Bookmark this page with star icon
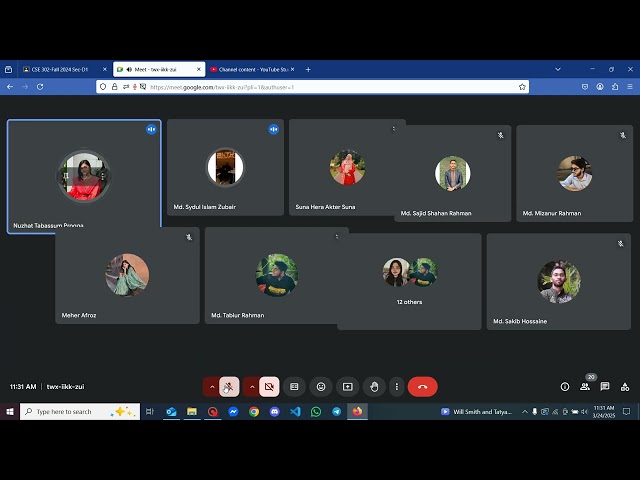640x480 pixels. point(522,87)
